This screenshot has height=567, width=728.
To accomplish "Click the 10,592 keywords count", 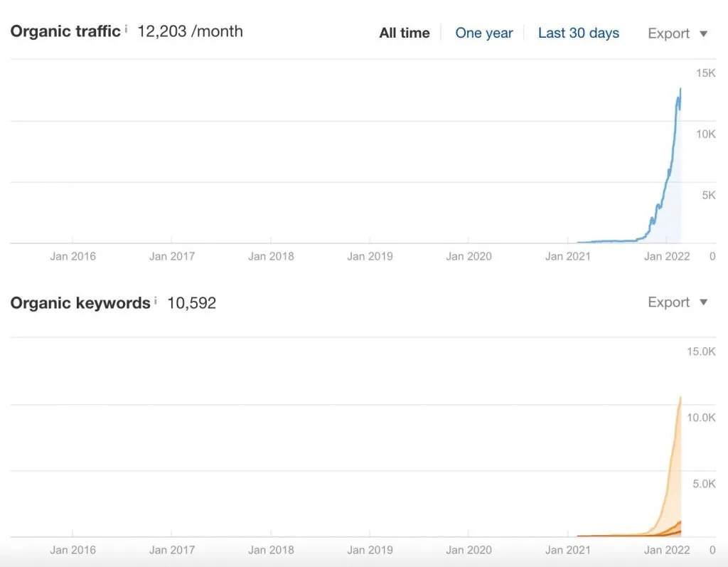I will point(191,303).
